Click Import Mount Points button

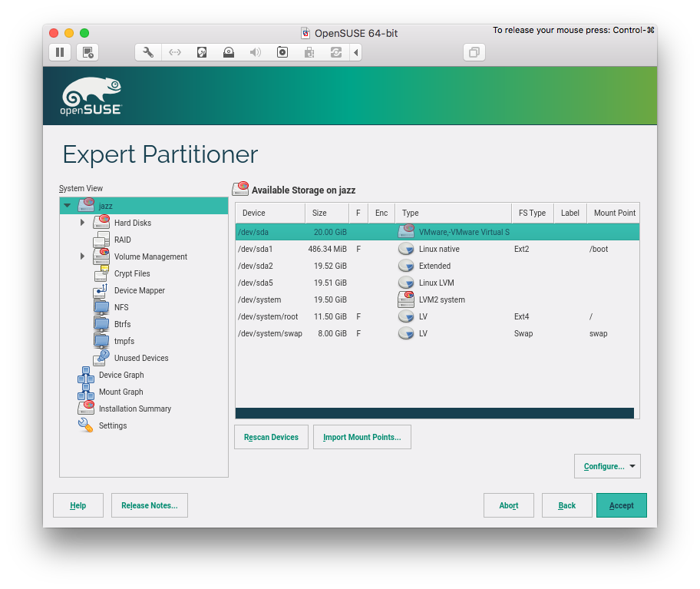362,437
